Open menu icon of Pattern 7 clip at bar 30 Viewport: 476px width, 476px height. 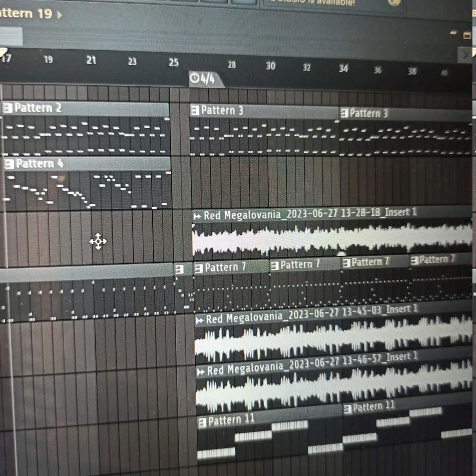click(274, 266)
